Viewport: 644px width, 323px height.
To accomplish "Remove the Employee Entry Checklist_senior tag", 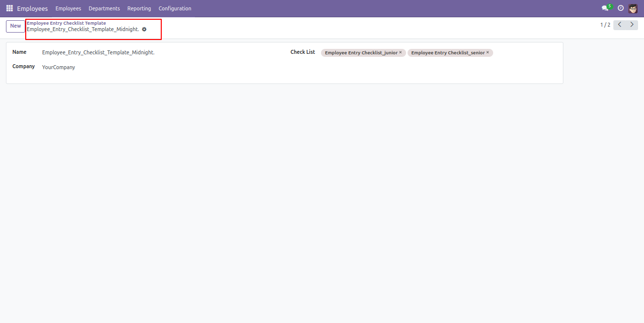I will pyautogui.click(x=488, y=52).
